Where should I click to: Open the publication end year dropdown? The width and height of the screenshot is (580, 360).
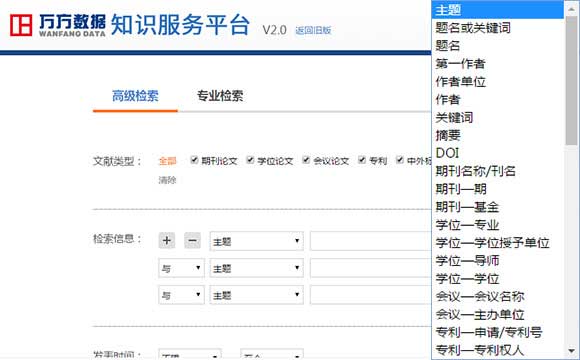272,354
